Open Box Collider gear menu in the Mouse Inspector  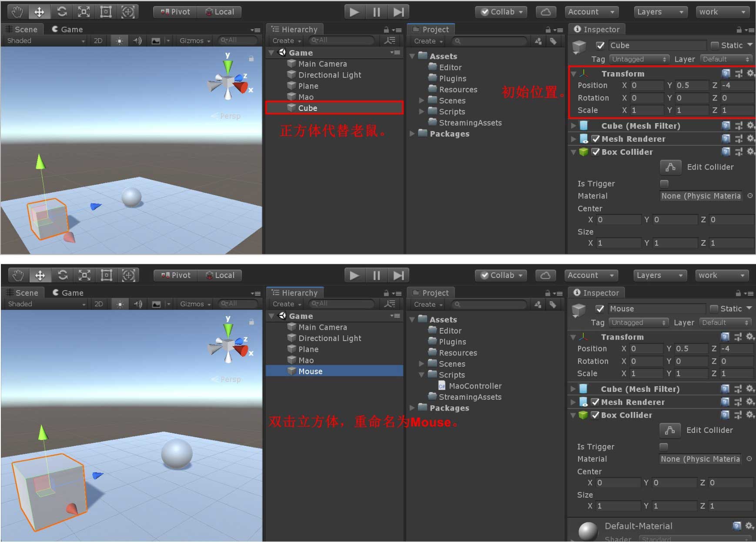point(750,415)
